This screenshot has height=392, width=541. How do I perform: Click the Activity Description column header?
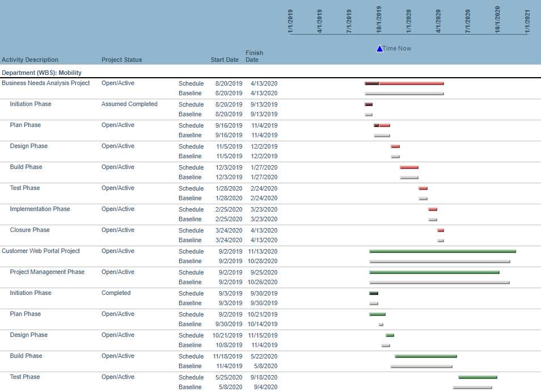[x=30, y=60]
